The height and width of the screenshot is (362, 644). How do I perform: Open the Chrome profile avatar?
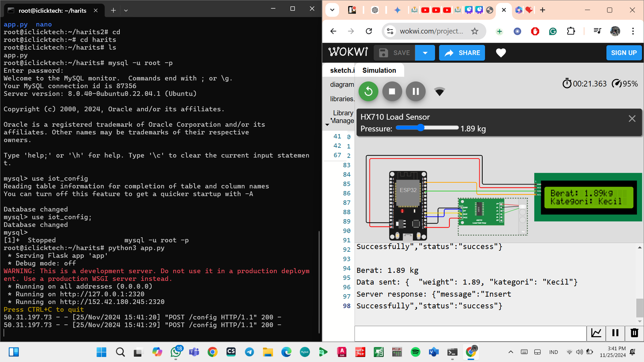[x=615, y=31]
